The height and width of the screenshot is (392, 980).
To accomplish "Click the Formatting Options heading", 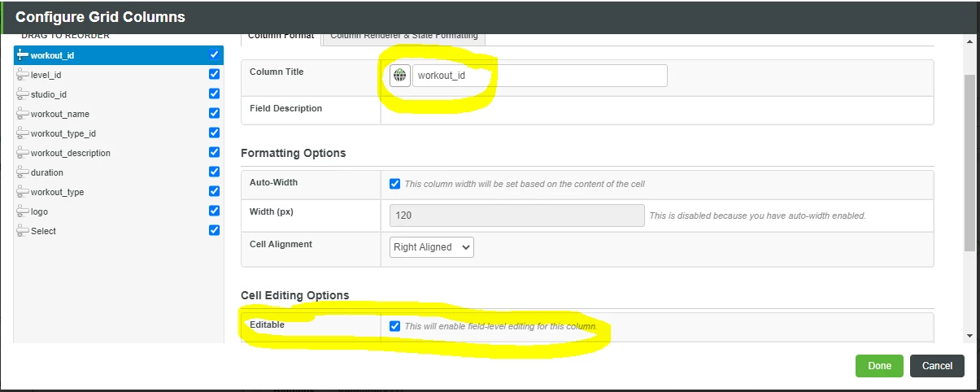I will 293,153.
